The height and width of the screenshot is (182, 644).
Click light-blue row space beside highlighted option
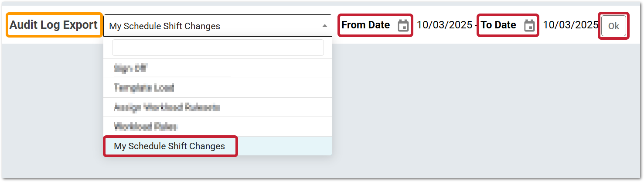point(284,146)
